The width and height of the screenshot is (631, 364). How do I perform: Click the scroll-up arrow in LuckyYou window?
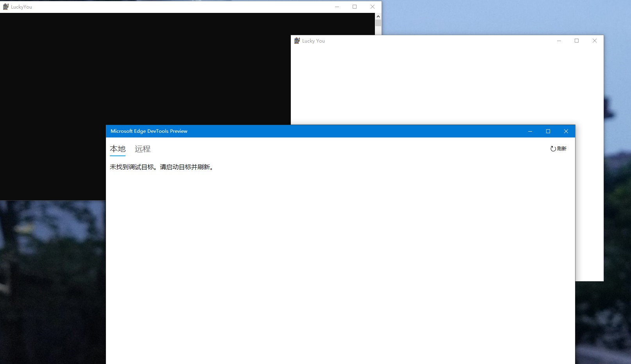pyautogui.click(x=378, y=16)
